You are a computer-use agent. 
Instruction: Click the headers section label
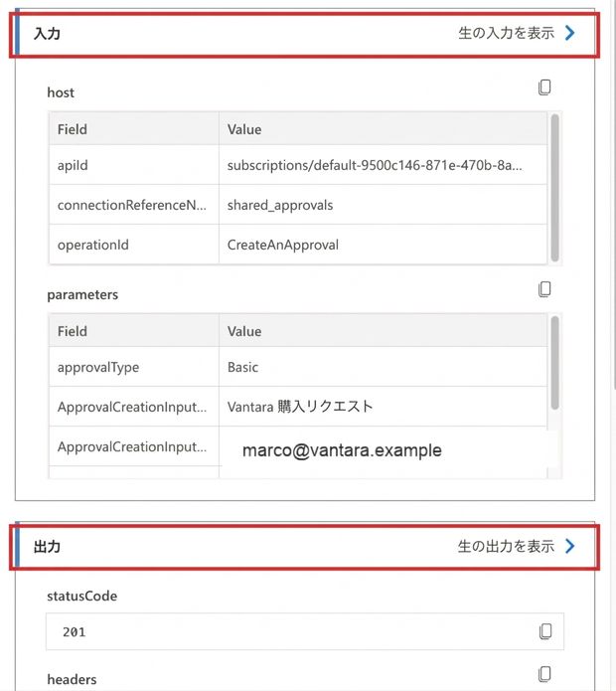(72, 679)
